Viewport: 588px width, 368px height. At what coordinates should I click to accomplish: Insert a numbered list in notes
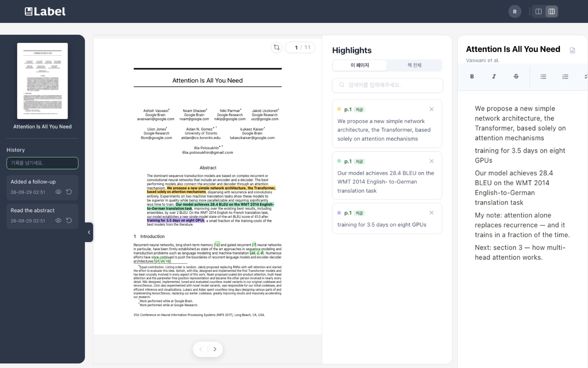[x=565, y=76]
